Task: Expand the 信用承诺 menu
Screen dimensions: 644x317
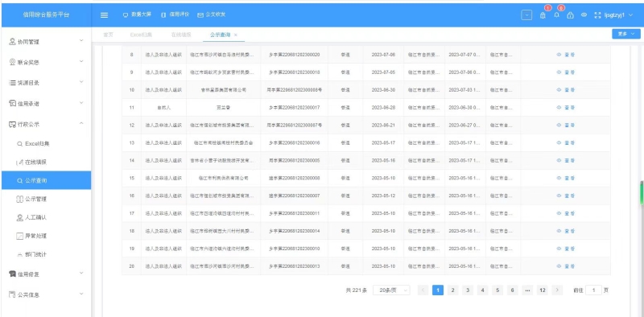Action: point(47,104)
